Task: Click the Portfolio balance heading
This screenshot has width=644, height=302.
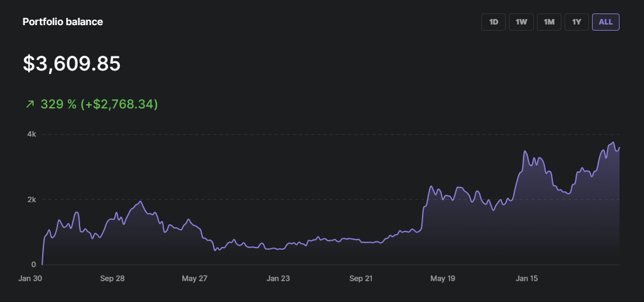Action: click(62, 22)
